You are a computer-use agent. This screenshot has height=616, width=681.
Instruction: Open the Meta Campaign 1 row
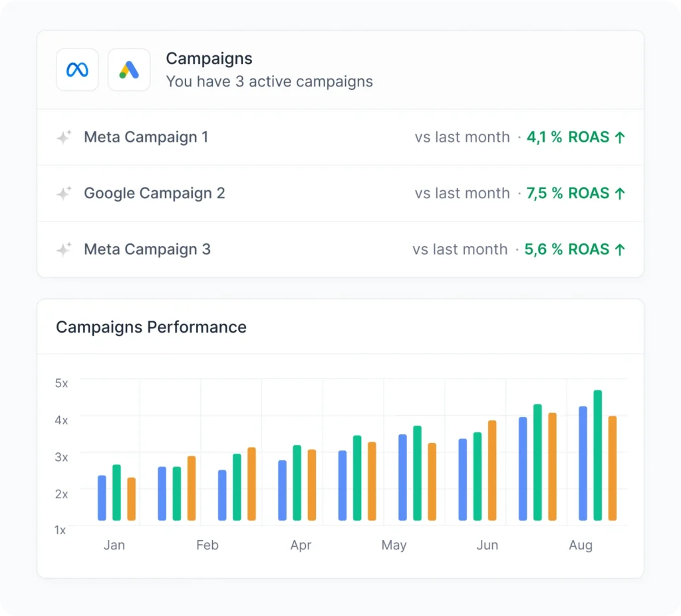pos(146,137)
